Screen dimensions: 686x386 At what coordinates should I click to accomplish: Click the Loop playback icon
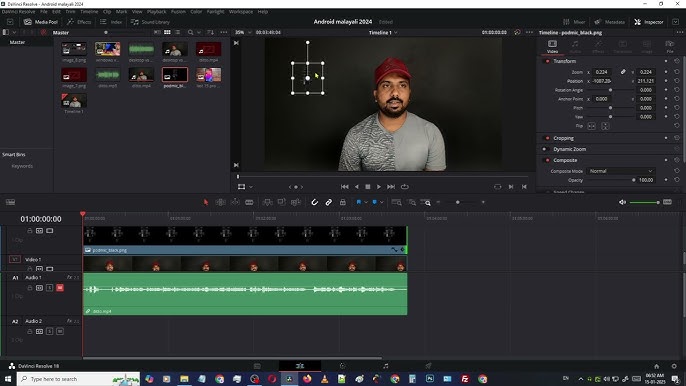point(405,187)
